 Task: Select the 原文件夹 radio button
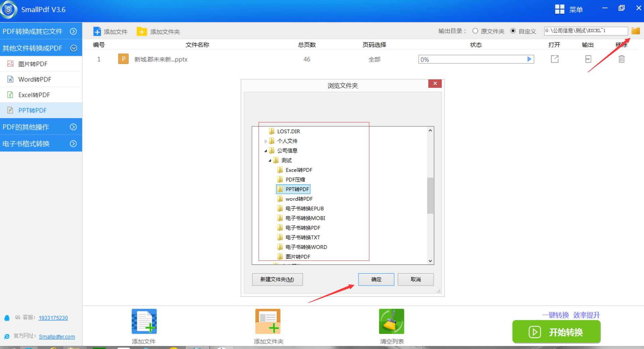coord(475,31)
